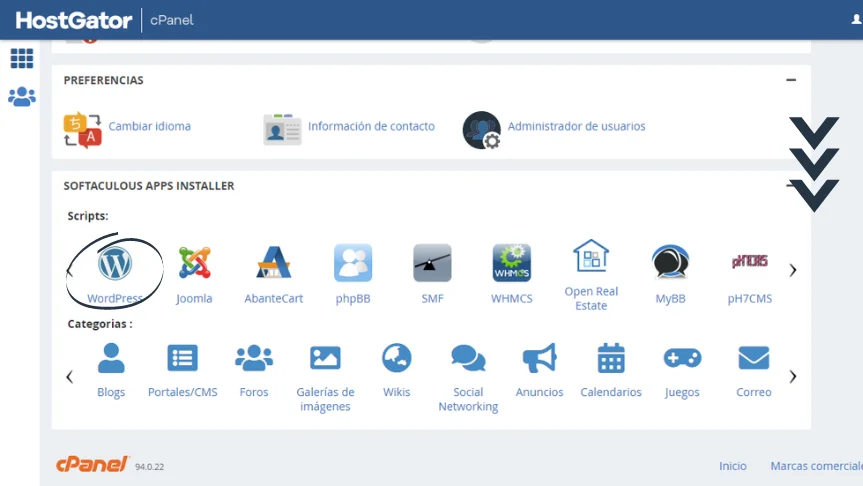Click the Información de contacto icon
The image size is (863, 486).
tap(282, 130)
